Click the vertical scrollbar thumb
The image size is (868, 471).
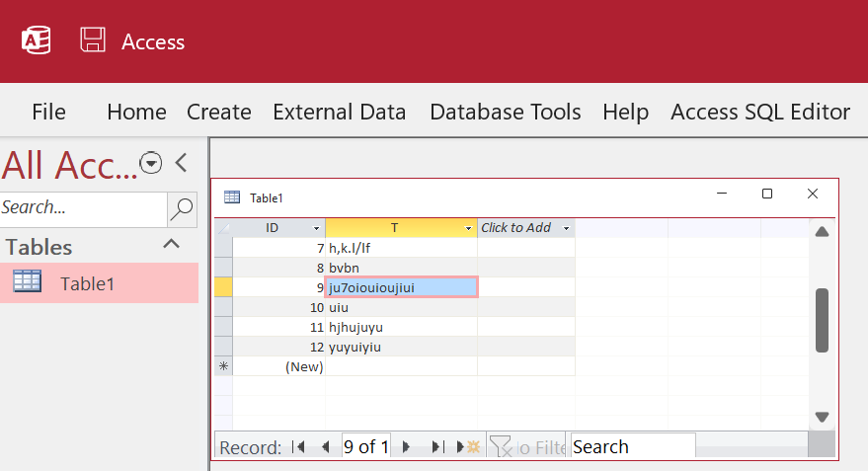pyautogui.click(x=822, y=320)
